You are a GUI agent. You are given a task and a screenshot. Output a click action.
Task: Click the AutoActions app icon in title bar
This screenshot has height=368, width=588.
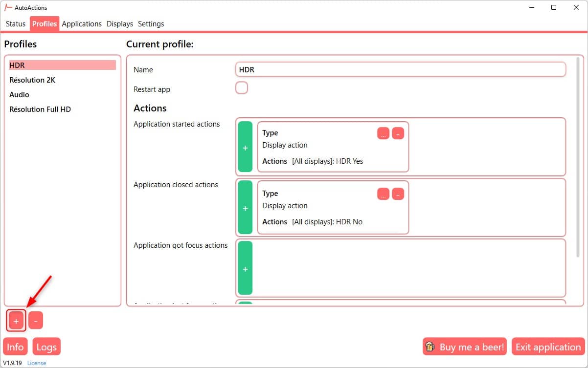8,7
